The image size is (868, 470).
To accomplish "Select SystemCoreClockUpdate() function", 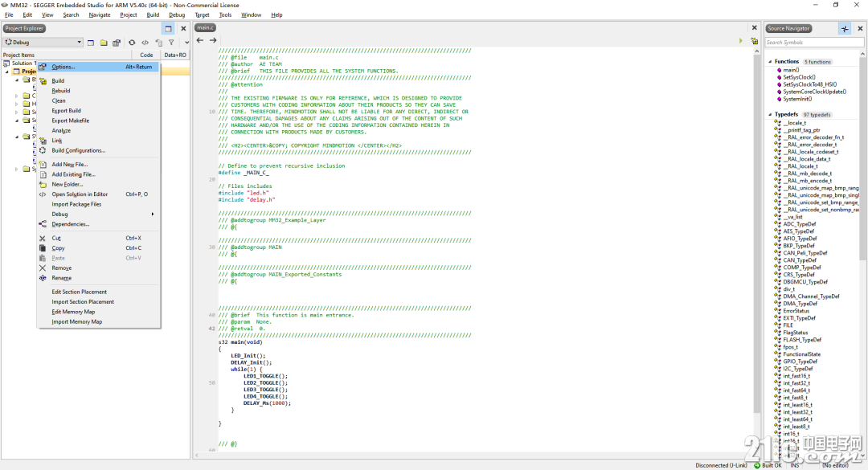I will (814, 92).
